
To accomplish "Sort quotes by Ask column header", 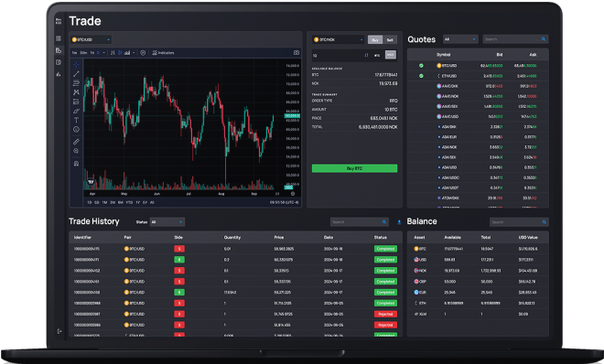I will point(533,55).
